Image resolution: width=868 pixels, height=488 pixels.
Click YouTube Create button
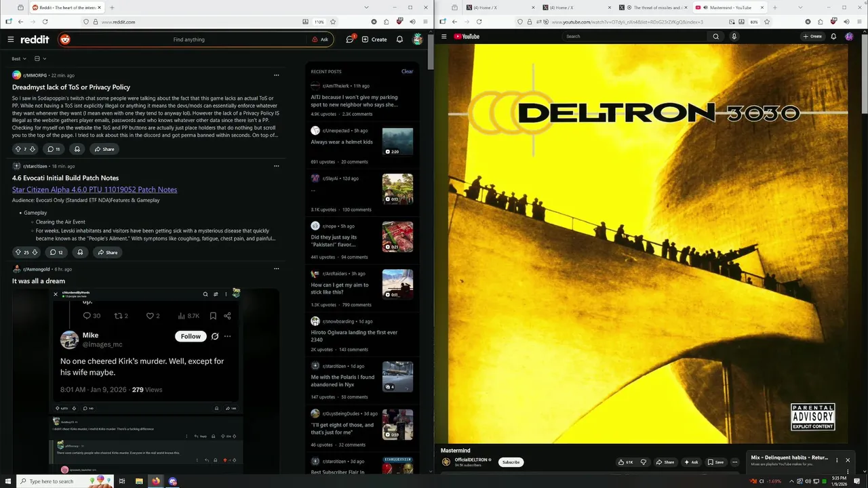click(812, 36)
